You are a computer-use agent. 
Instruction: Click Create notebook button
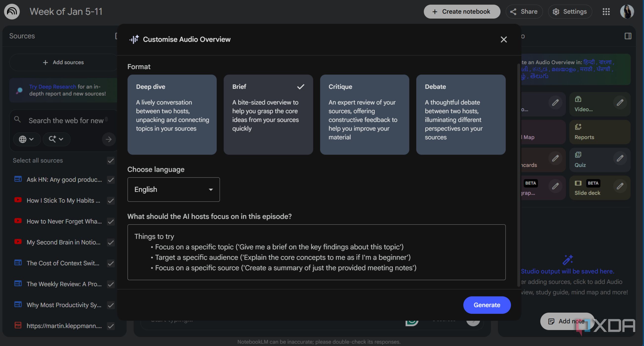[462, 11]
